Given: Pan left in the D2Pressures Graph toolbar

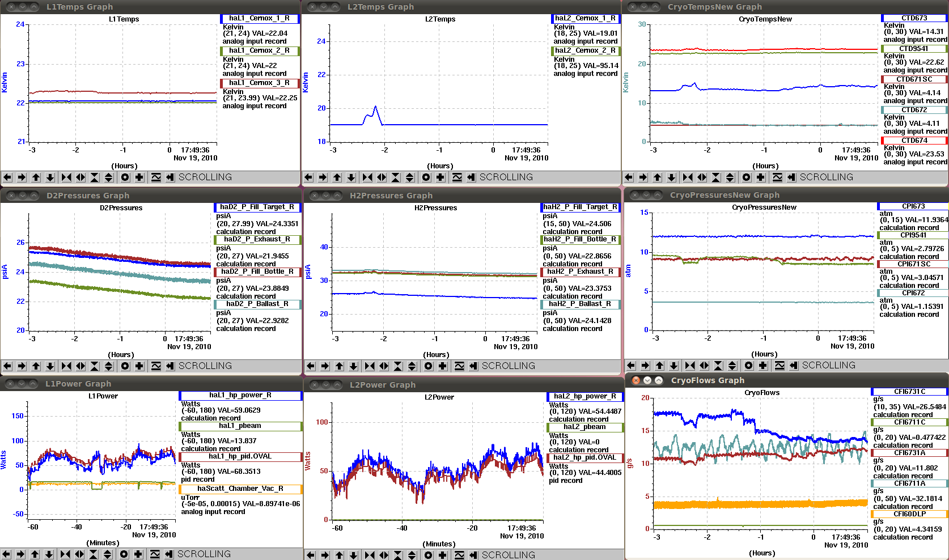Looking at the screenshot, I should [7, 366].
